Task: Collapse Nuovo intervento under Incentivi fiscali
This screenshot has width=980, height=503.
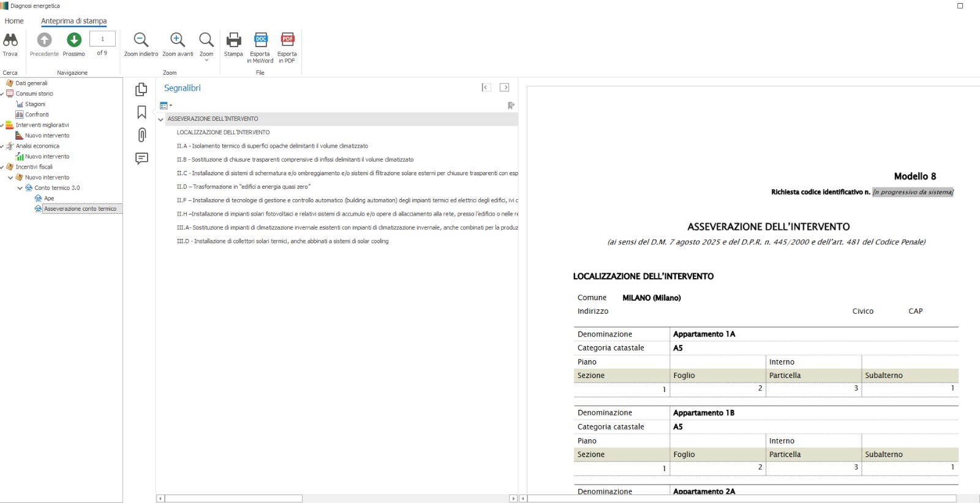Action: click(10, 178)
